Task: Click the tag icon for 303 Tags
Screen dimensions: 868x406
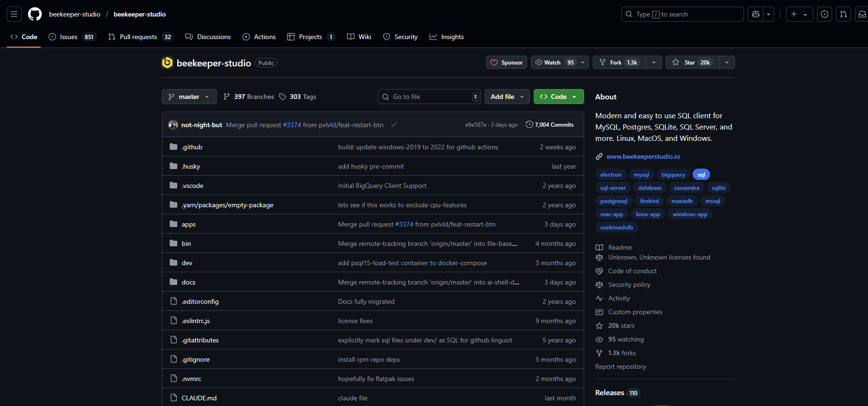Action: pos(282,97)
